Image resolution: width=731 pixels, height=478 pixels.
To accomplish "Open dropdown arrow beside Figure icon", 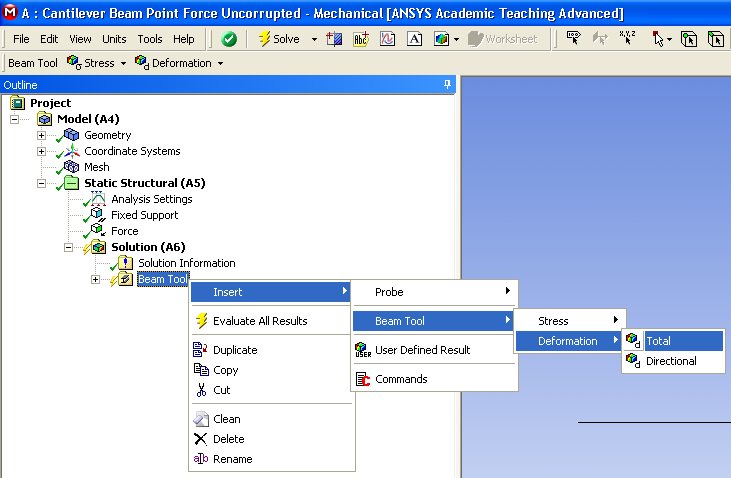I will click(x=456, y=40).
